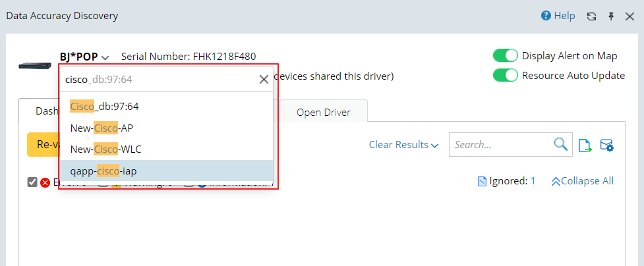Select qapp-cisco-iap from the device list
The image size is (644, 266).
(x=103, y=171)
